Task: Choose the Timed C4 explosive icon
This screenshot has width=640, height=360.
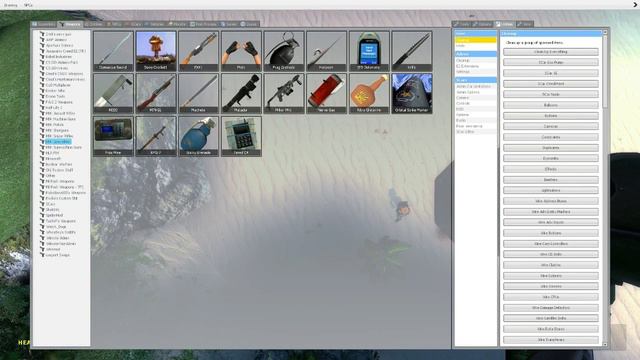Action: pyautogui.click(x=241, y=136)
